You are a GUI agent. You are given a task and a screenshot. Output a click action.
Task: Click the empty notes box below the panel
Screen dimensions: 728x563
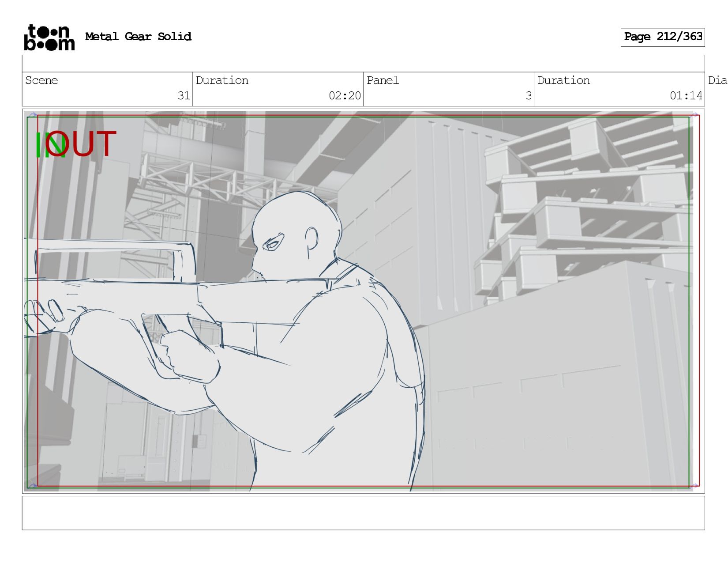coord(363,513)
